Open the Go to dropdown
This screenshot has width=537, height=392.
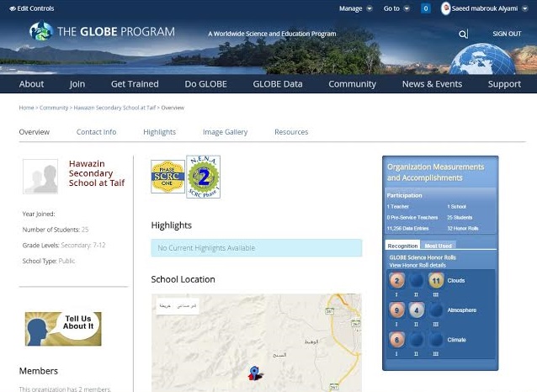click(396, 8)
